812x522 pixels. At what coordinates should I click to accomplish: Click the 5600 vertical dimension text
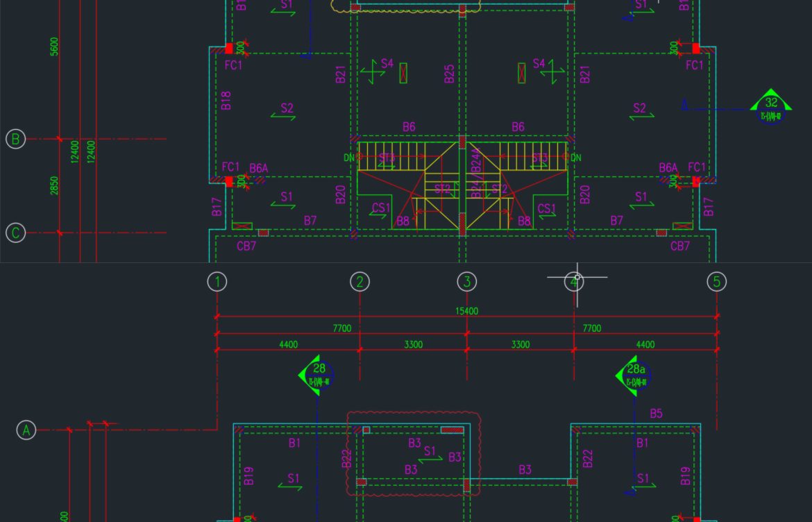click(54, 47)
